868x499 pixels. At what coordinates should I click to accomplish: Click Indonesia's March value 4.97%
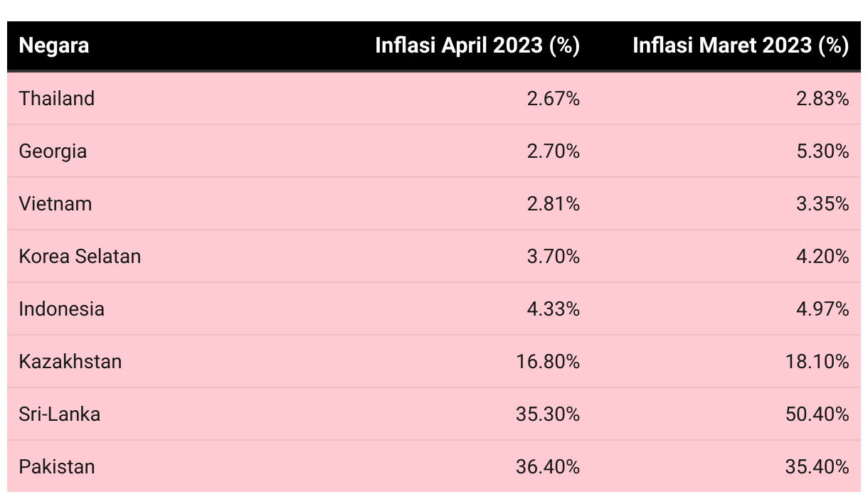click(x=823, y=308)
